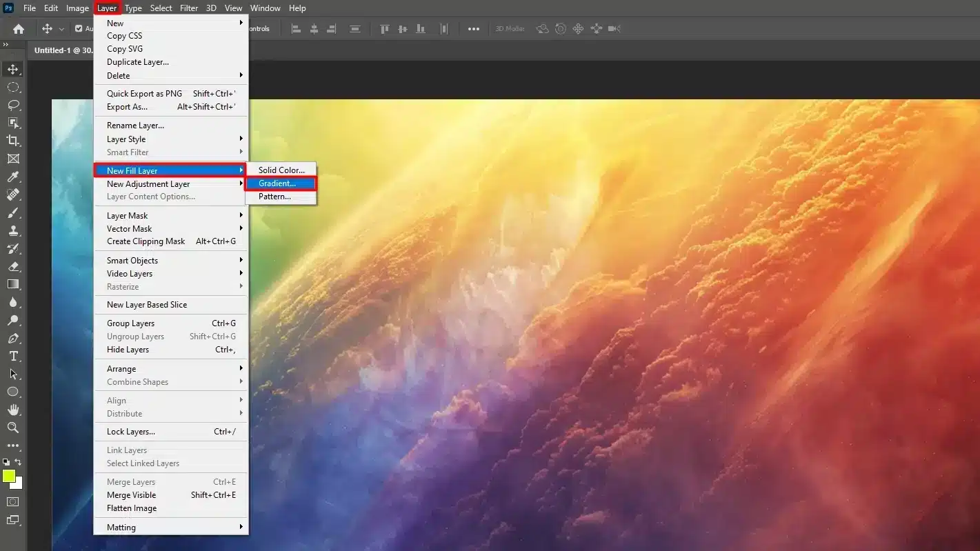The width and height of the screenshot is (980, 551).
Task: Choose Gradient... from the fill layer submenu
Action: pos(281,183)
